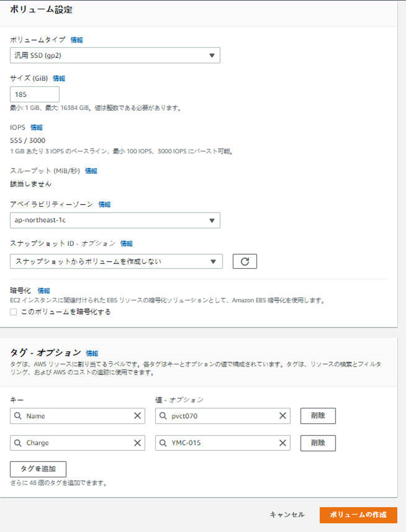The width and height of the screenshot is (406, 532).
Task: Clear the pvct070 value with X icon
Action: [283, 416]
